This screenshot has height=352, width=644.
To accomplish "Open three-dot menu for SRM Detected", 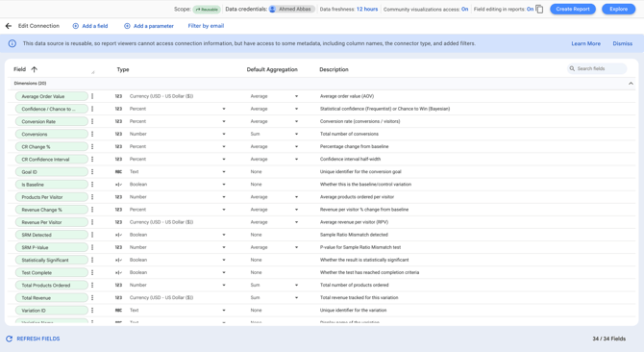I will tap(92, 235).
